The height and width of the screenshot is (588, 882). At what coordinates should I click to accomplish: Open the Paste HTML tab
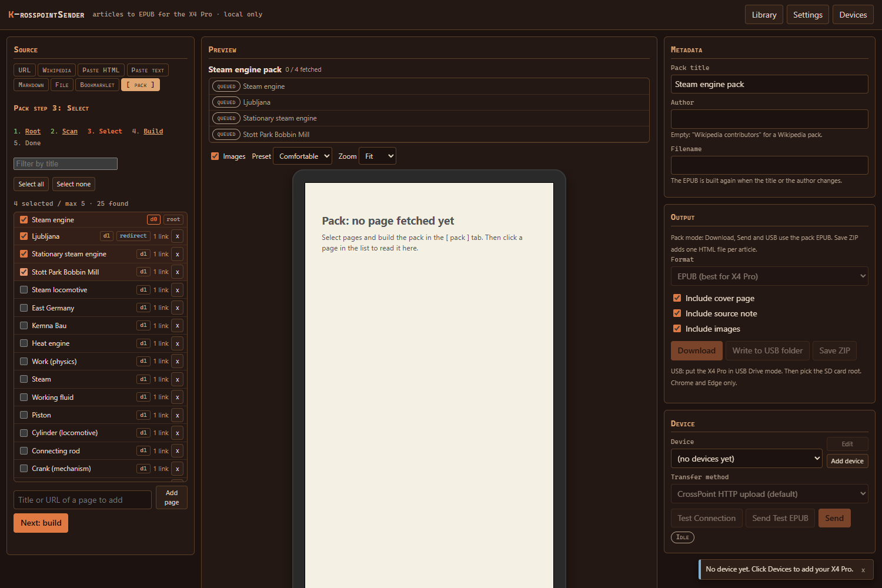(x=101, y=70)
